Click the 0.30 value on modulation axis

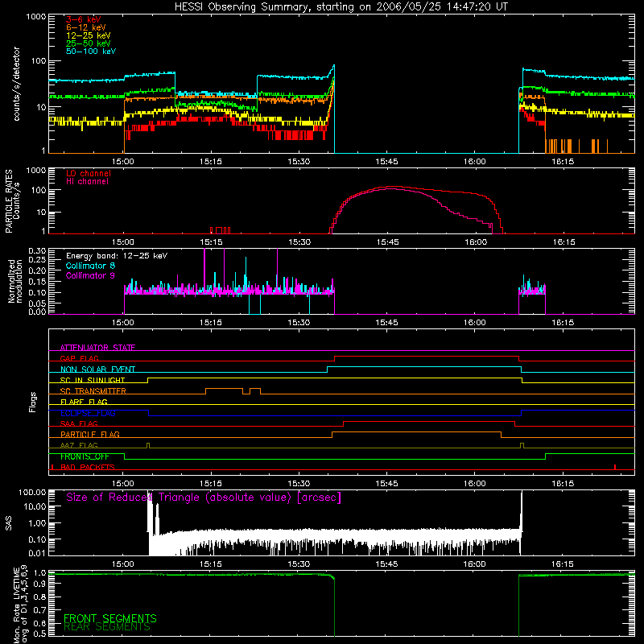tap(37, 250)
